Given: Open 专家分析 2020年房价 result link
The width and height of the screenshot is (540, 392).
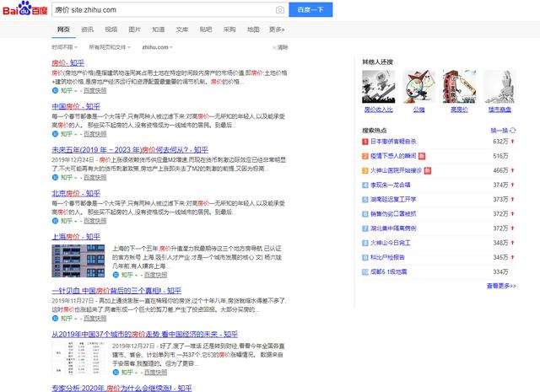Looking at the screenshot, I should (121, 388).
